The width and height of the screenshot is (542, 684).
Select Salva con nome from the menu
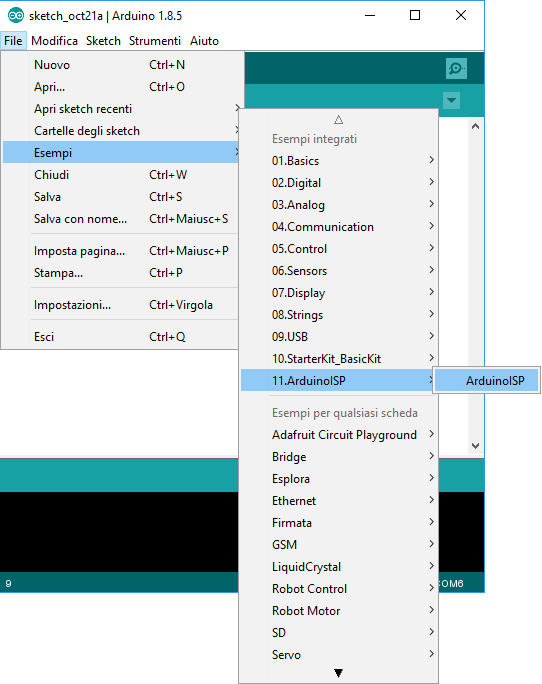click(x=121, y=219)
